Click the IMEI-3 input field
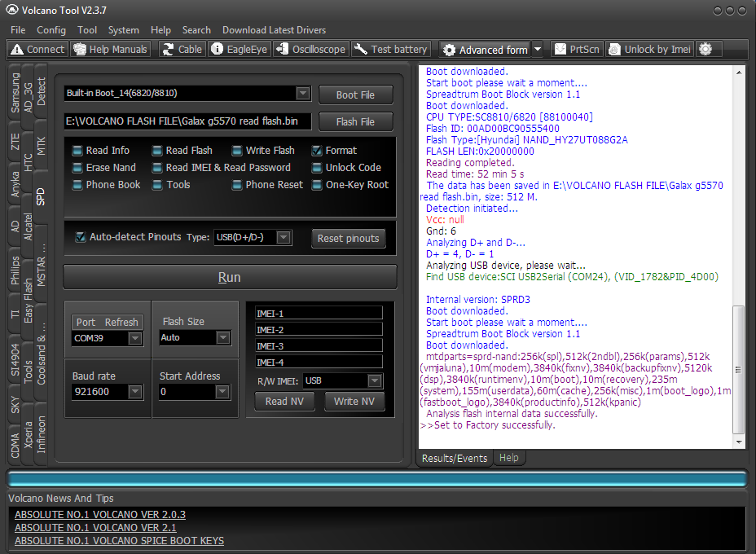The image size is (756, 554). [x=319, y=346]
